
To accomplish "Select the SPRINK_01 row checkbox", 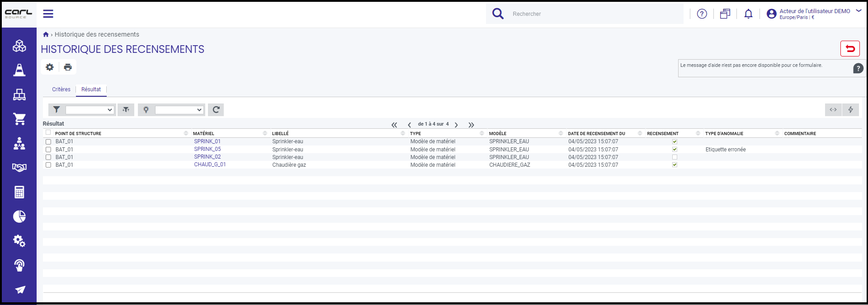I will tap(48, 142).
